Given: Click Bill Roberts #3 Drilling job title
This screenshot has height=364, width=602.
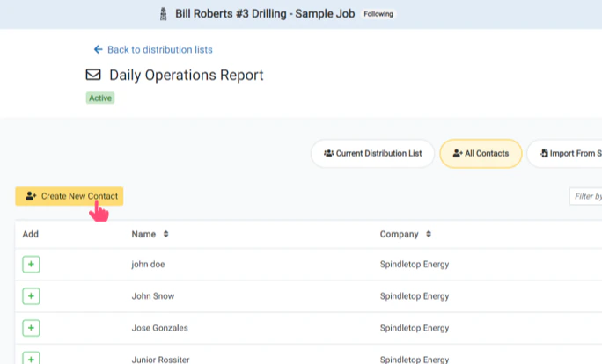Looking at the screenshot, I should (x=265, y=14).
